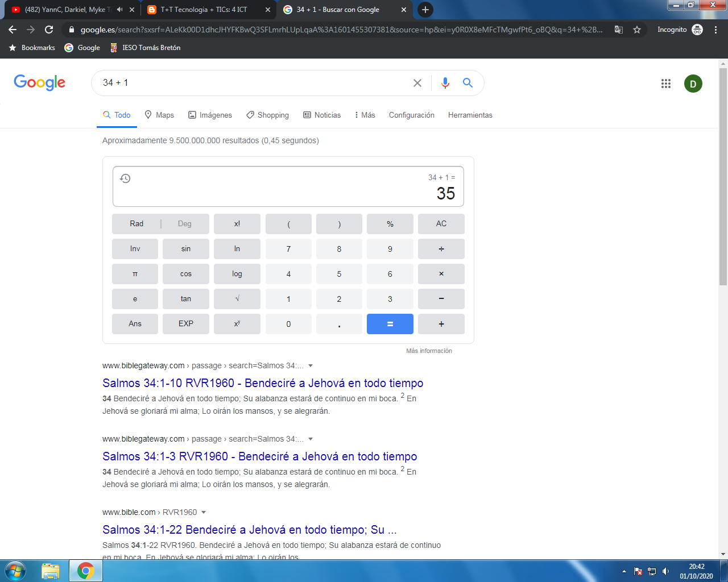Image resolution: width=728 pixels, height=582 pixels.
Task: Click the browser forward arrow
Action: 31,30
